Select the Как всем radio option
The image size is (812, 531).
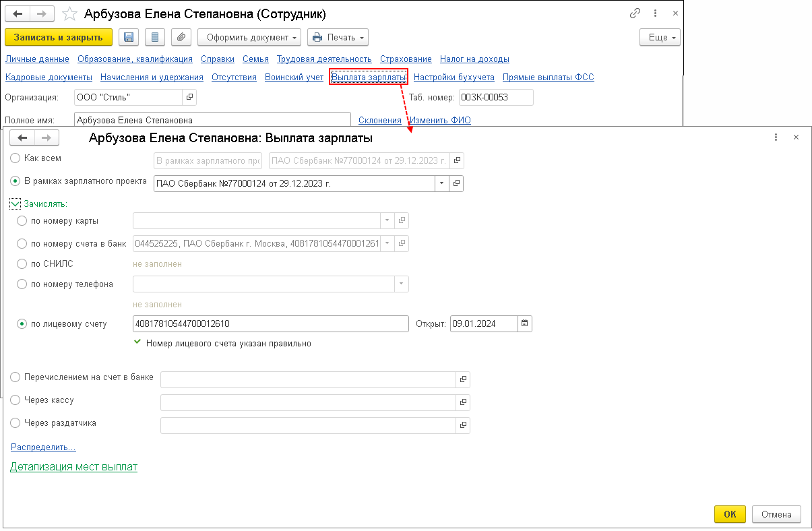[15, 158]
